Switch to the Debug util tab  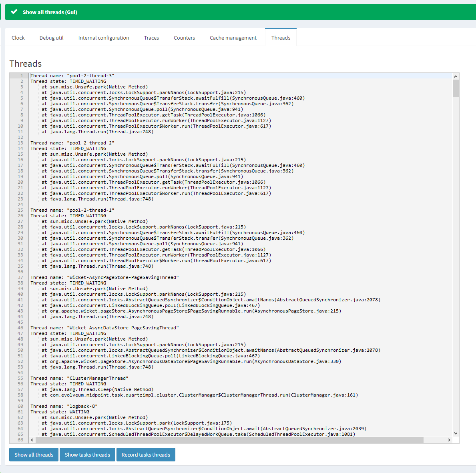coord(51,38)
